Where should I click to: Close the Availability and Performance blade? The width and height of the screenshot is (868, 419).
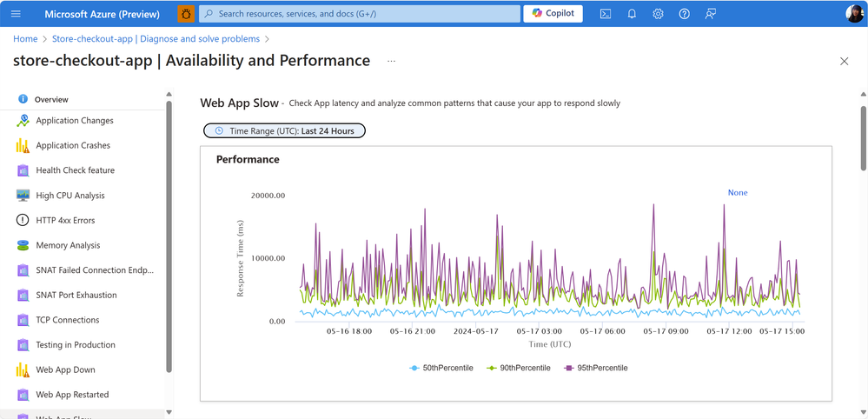click(845, 62)
